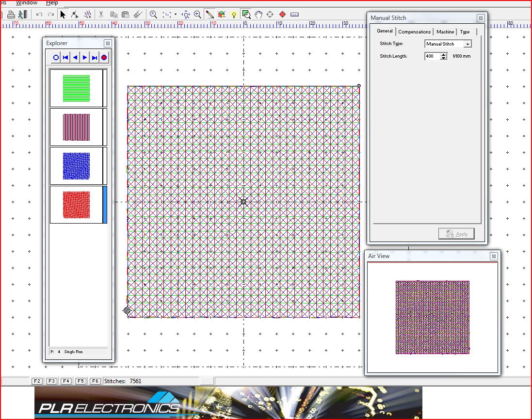Click the F5 button in status bar
The image size is (532, 420).
(x=81, y=381)
